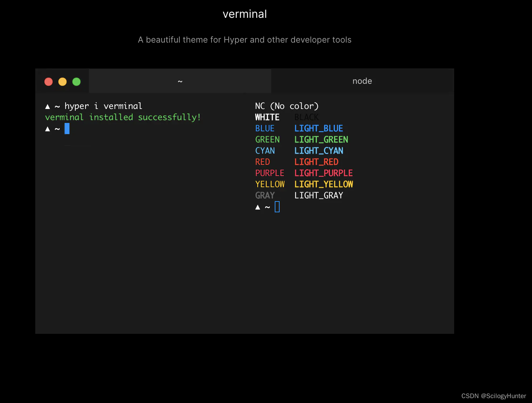Click the LIGHT_CYAN color label
The width and height of the screenshot is (532, 403).
(x=319, y=151)
